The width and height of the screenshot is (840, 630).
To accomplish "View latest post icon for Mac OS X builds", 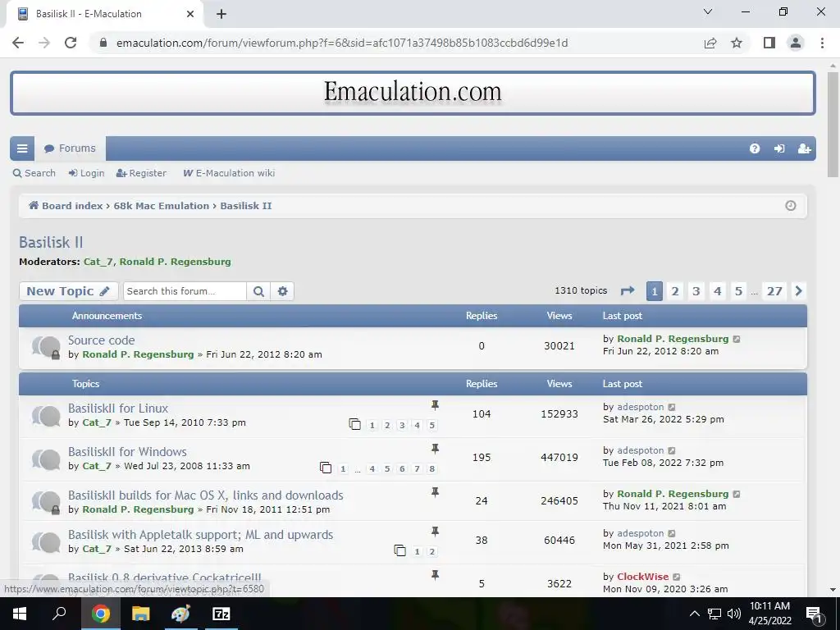I will (x=737, y=494).
